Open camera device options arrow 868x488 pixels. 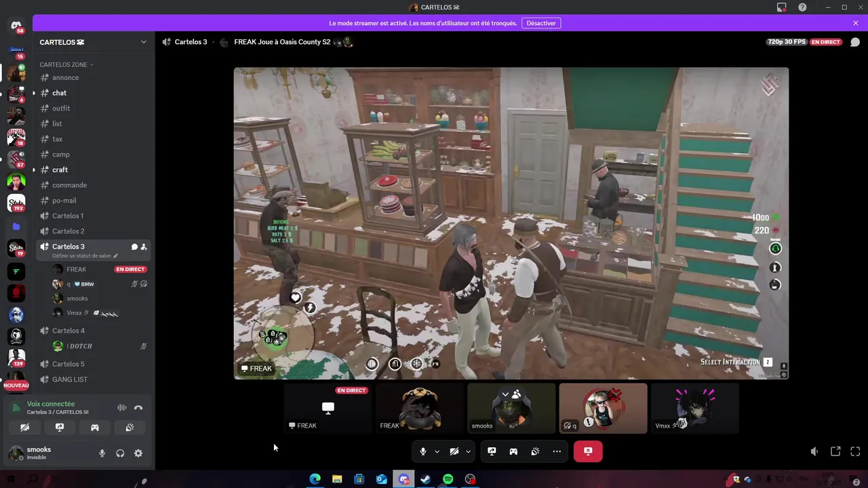click(x=468, y=451)
